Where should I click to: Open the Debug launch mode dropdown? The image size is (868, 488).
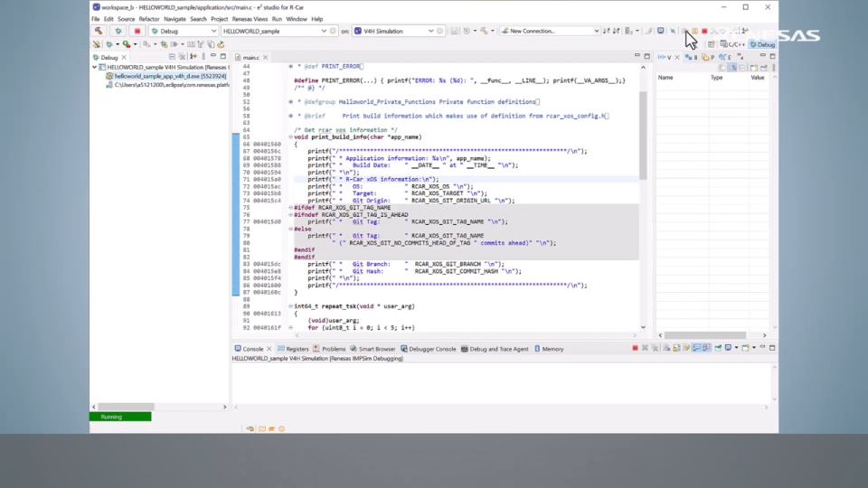pos(213,31)
